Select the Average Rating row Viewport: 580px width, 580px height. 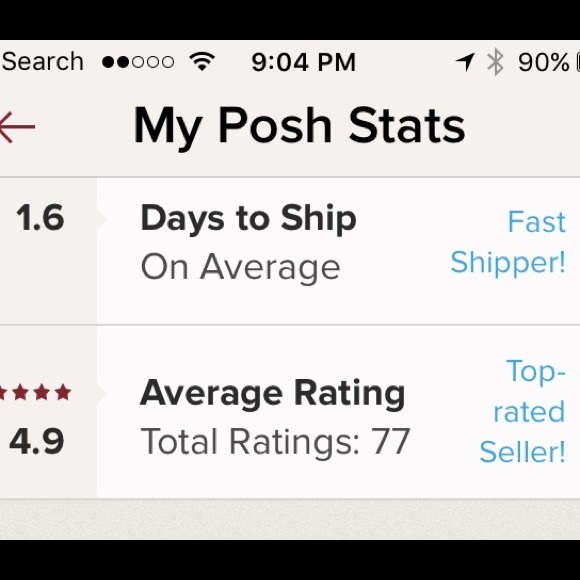[x=290, y=412]
